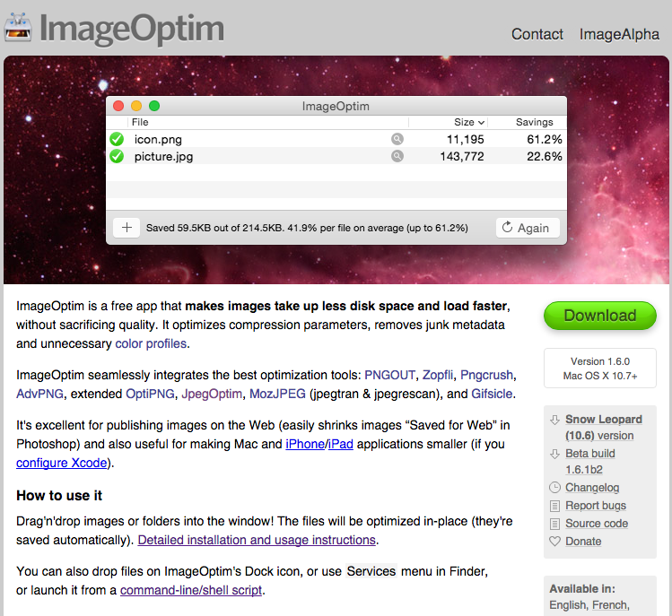Click the download arrow icon beside Beta build

[554, 454]
